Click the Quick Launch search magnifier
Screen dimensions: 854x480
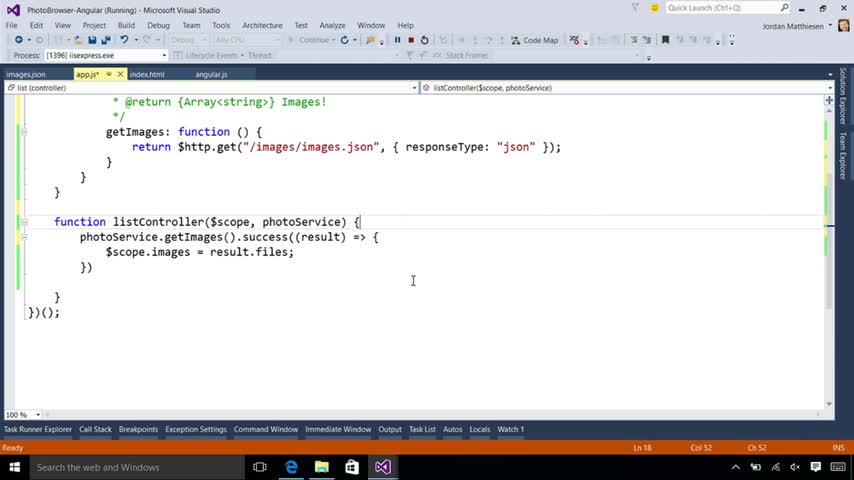[x=784, y=8]
